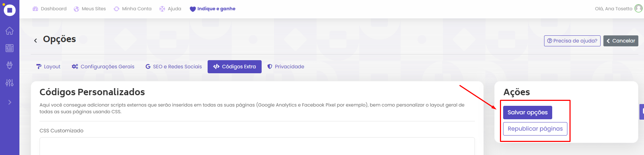Click the user avatar icon
This screenshot has height=155, width=644.
point(638,8)
